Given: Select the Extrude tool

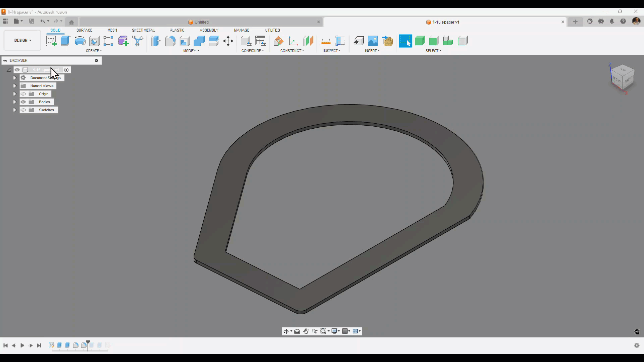Looking at the screenshot, I should coord(65,41).
